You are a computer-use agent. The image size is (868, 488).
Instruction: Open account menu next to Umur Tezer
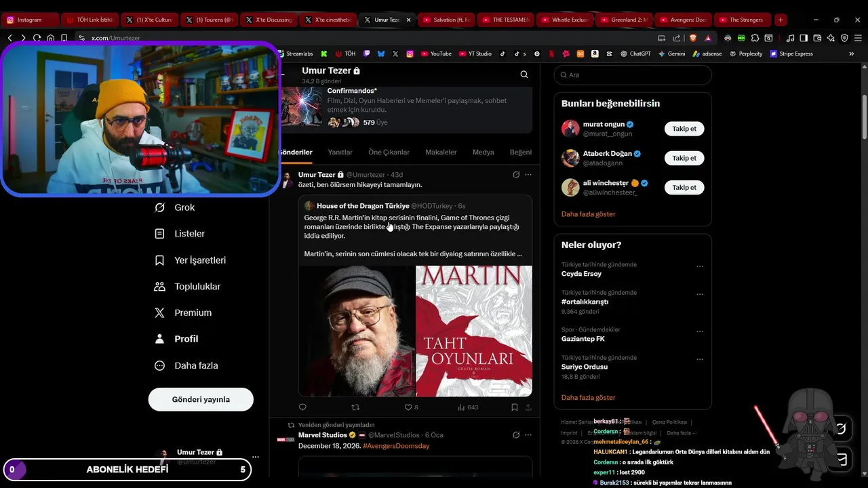tap(255, 457)
